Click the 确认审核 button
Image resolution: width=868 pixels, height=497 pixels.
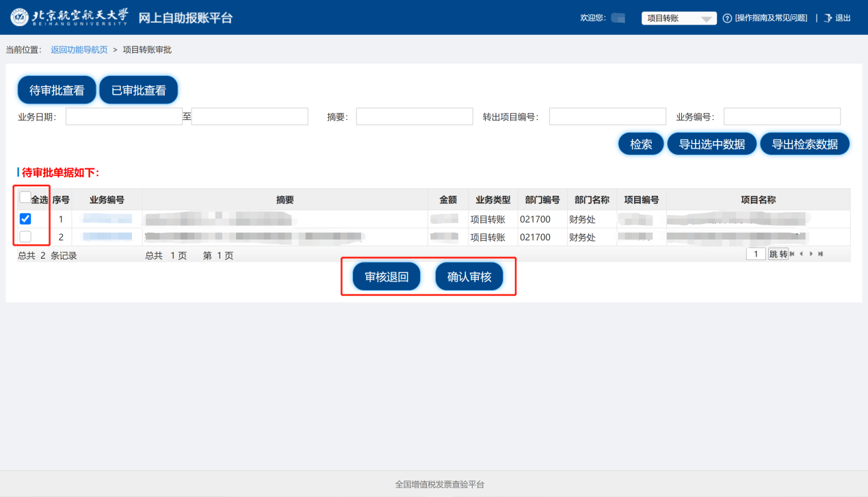(469, 277)
